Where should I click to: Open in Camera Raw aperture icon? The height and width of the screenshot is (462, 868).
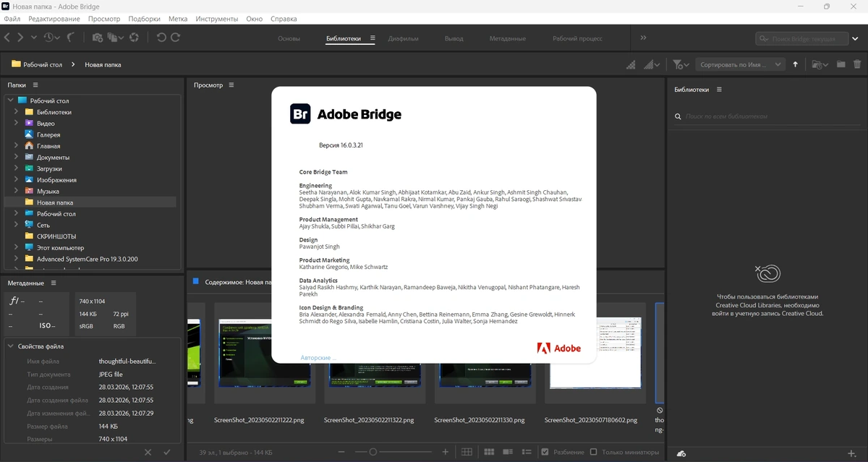tap(134, 38)
